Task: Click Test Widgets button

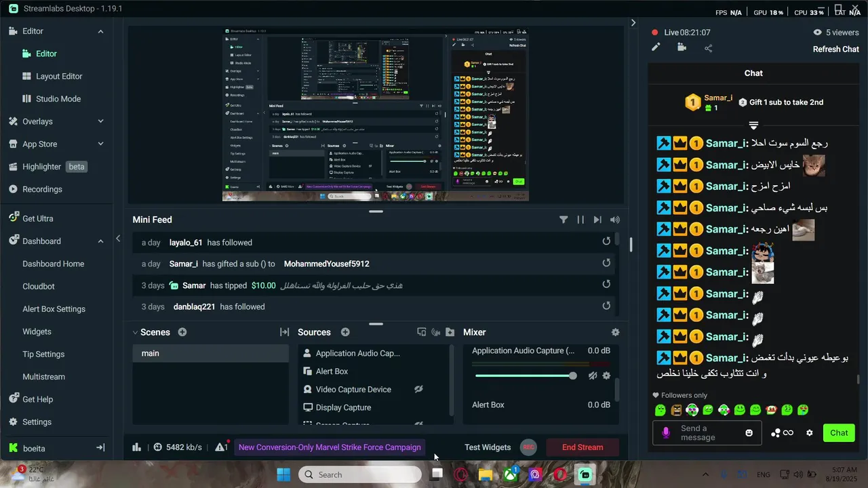Action: coord(488,447)
